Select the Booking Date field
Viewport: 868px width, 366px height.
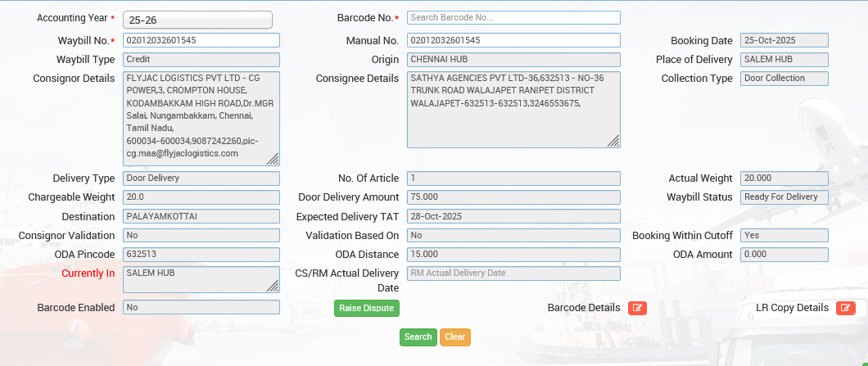[784, 40]
